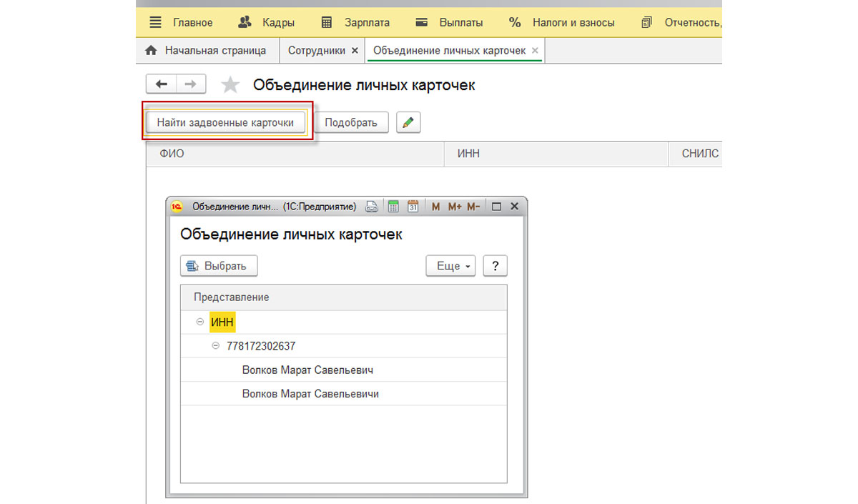Screen dimensions: 858x504
Task: Click the green pencil edit icon
Action: click(408, 122)
